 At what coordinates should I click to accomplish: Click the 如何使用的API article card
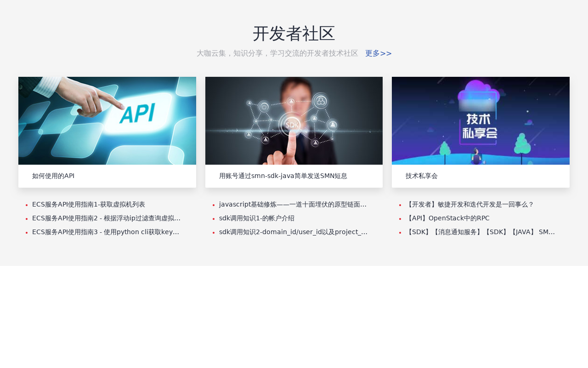point(53,175)
